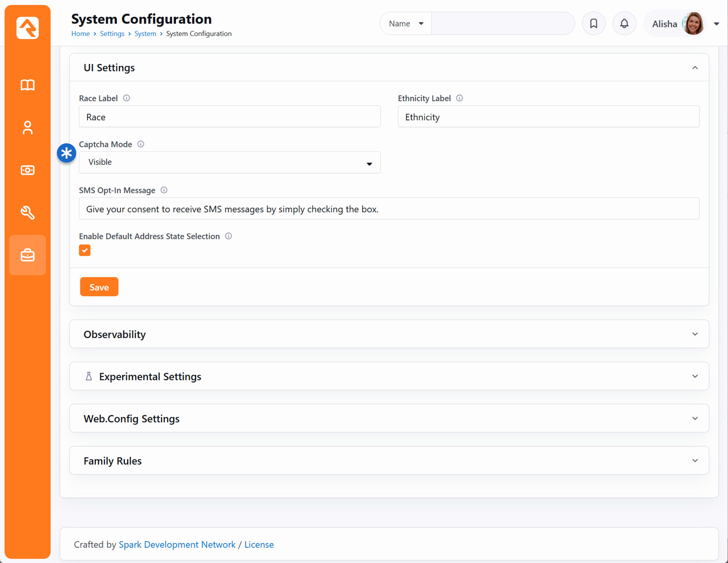Open notifications bell icon
This screenshot has width=728, height=563.
click(x=624, y=24)
